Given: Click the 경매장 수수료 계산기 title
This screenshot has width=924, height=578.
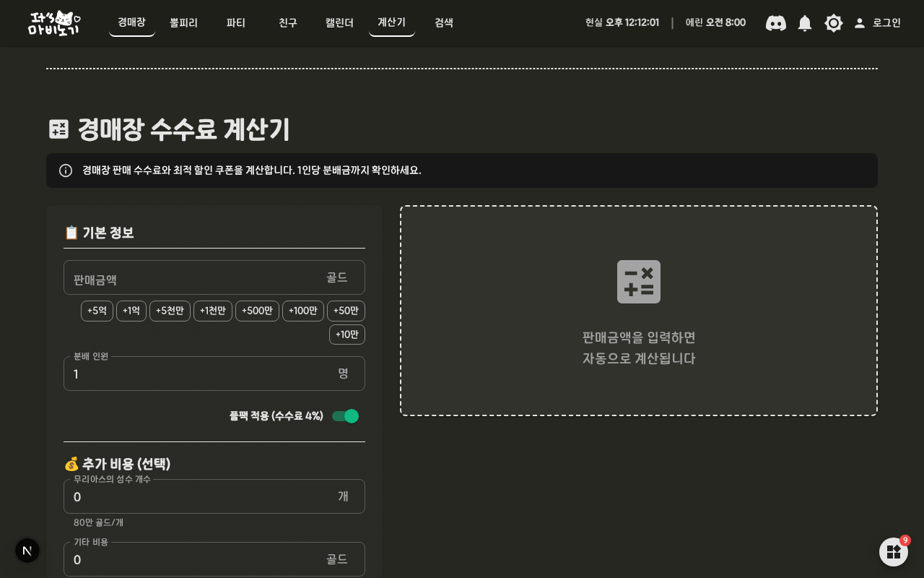Looking at the screenshot, I should (x=183, y=129).
